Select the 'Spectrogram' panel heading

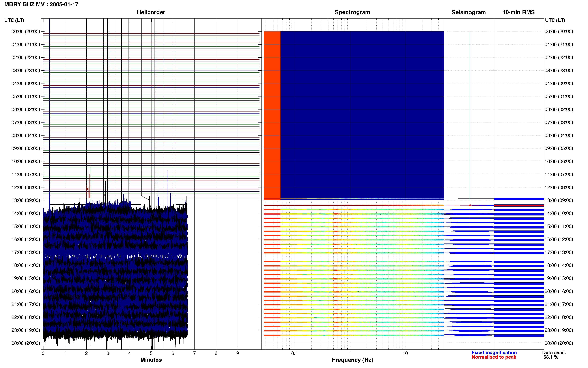coord(352,12)
